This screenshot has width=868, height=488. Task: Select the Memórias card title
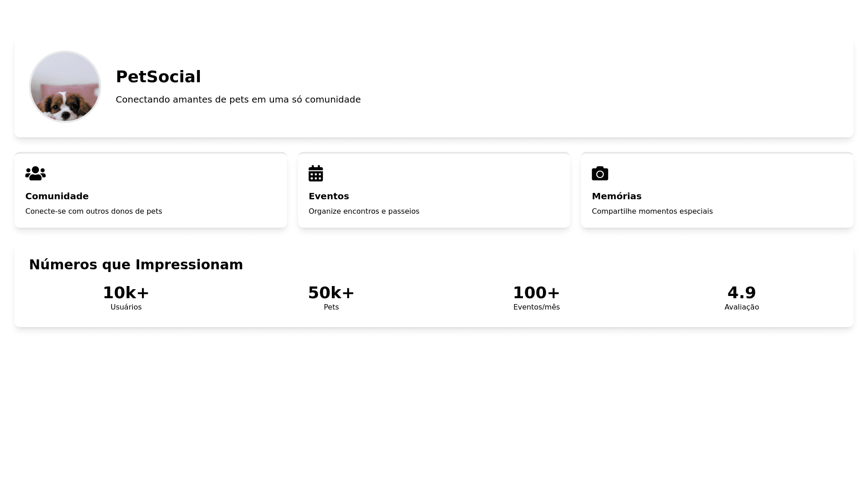(617, 196)
